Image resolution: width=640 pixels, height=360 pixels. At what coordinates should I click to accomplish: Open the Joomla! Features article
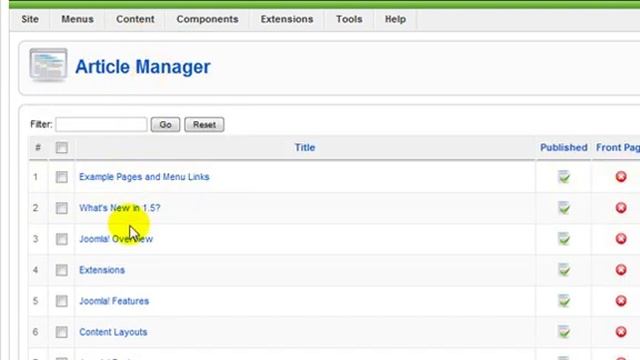(114, 301)
